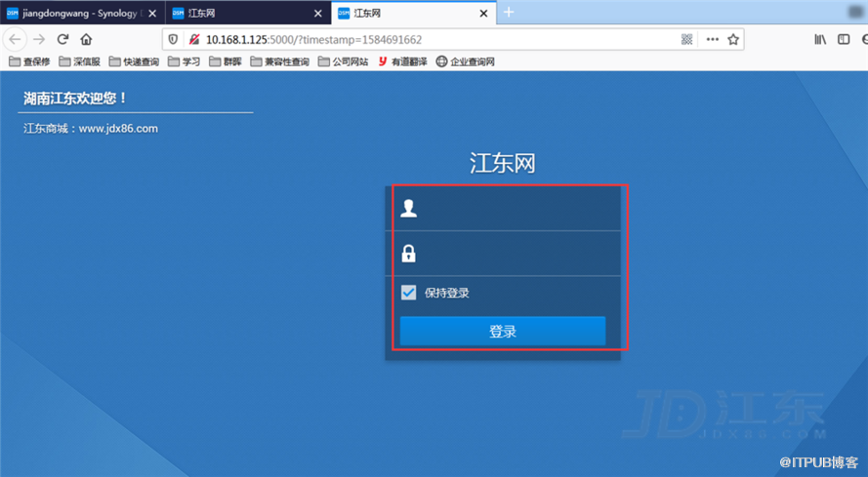Open the 群晖 bookmark folder
This screenshot has width=868, height=477.
(x=226, y=61)
